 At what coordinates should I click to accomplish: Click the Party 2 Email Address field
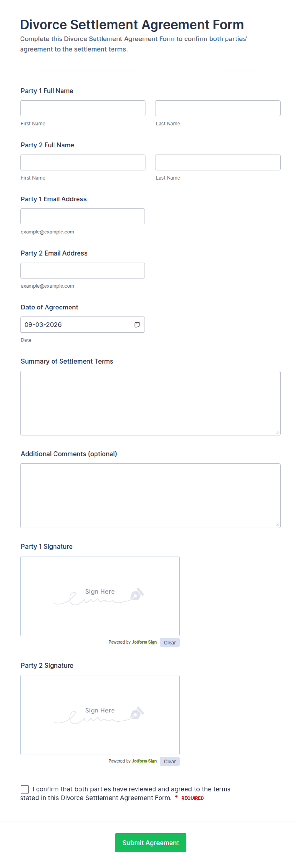82,271
